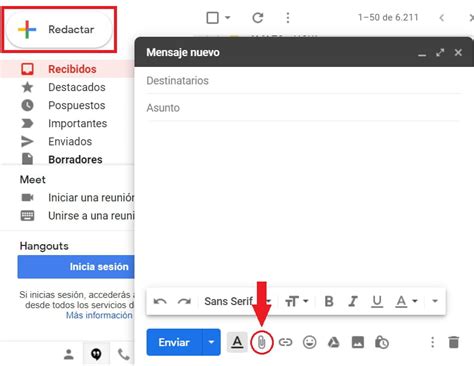The width and height of the screenshot is (474, 366).
Task: Open the Más información link
Action: (x=99, y=315)
